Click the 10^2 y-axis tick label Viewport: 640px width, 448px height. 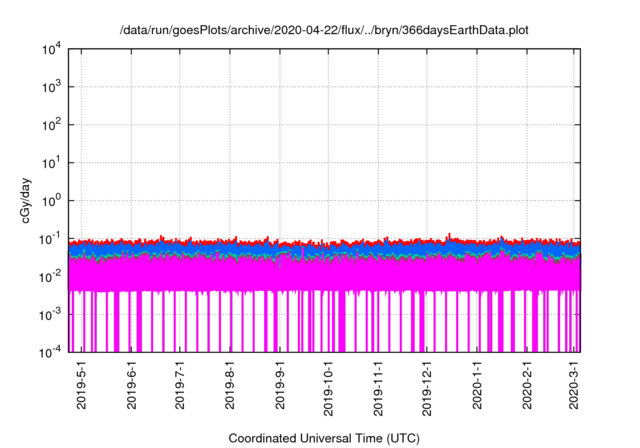[x=51, y=125]
